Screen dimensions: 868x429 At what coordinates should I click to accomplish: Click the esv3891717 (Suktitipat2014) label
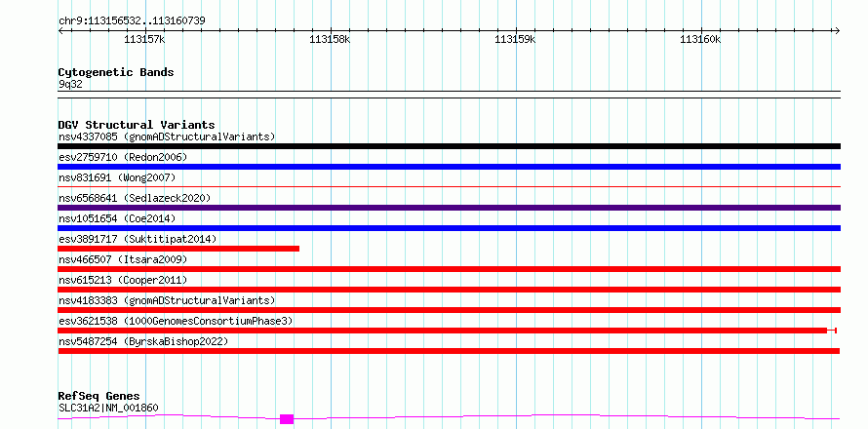[138, 239]
